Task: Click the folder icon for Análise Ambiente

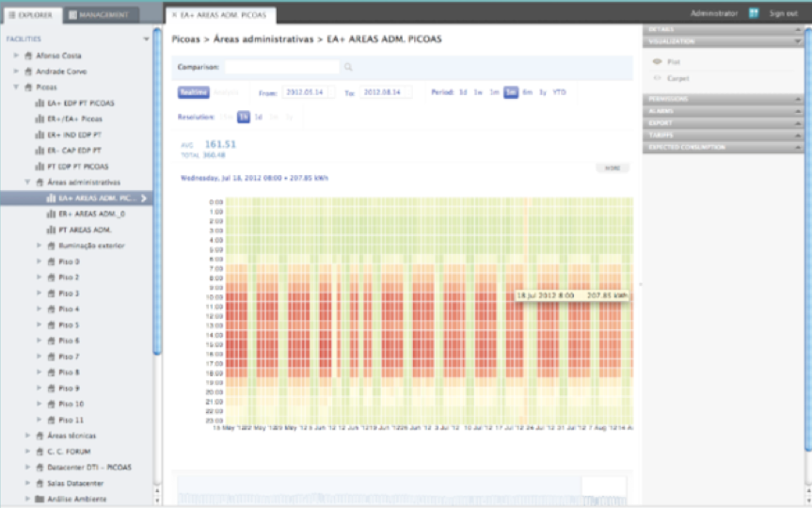Action: pyautogui.click(x=40, y=499)
